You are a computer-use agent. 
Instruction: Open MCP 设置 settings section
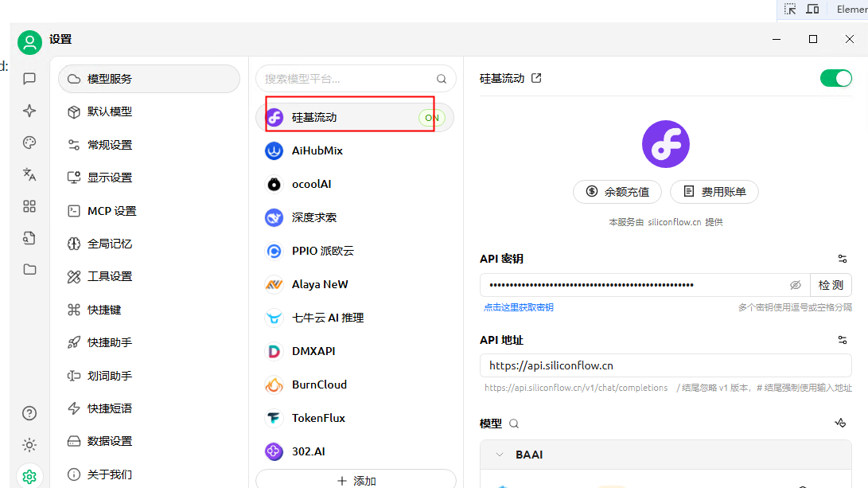[149, 211]
